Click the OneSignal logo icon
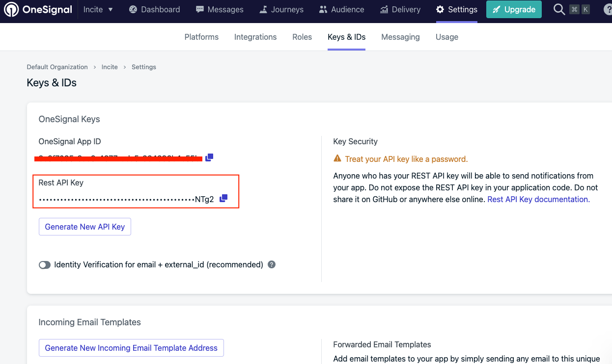The image size is (612, 364). (12, 9)
